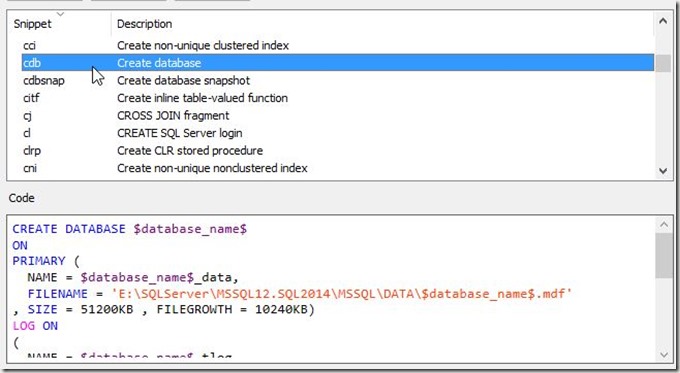Select the cdbsnap snippet row
Screen dimensions: 680x373
pos(337,81)
